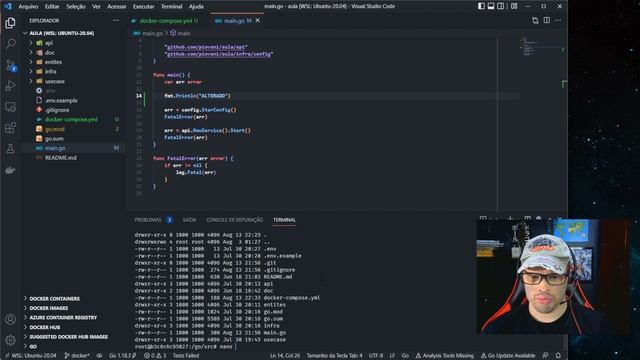
Task: Open editor More Actions ellipsis
Action: tap(558, 20)
